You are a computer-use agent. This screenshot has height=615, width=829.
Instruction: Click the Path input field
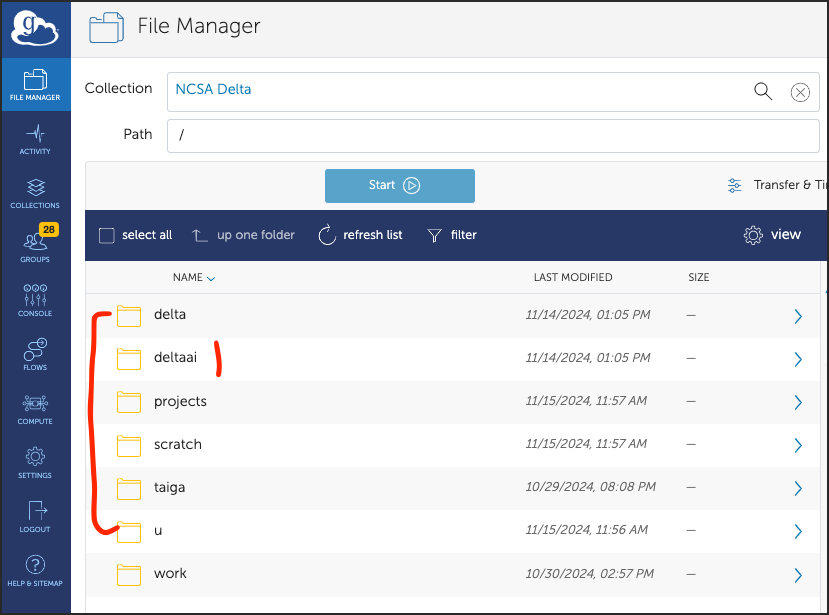[493, 134]
